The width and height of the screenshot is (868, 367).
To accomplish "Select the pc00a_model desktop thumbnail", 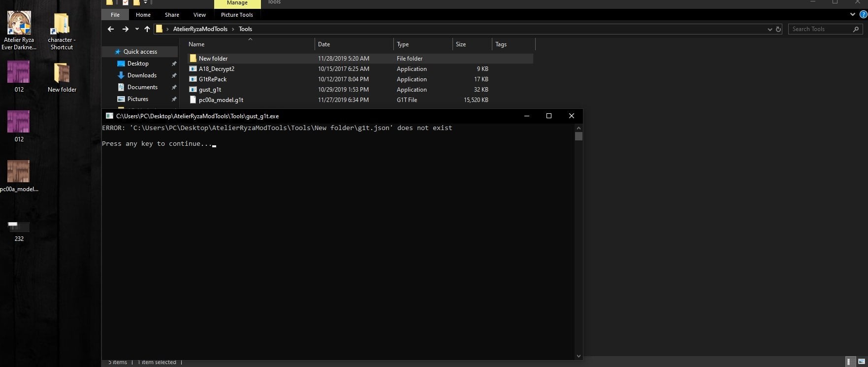I will tap(19, 176).
